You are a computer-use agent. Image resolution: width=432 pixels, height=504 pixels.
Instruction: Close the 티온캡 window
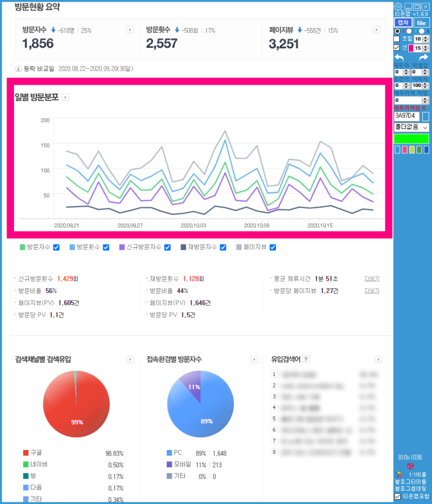pyautogui.click(x=426, y=7)
